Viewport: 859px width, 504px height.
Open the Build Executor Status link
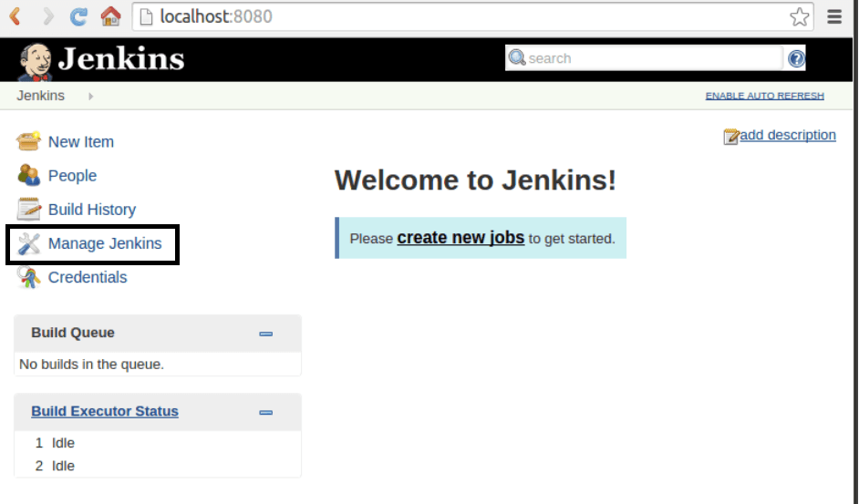coord(105,411)
